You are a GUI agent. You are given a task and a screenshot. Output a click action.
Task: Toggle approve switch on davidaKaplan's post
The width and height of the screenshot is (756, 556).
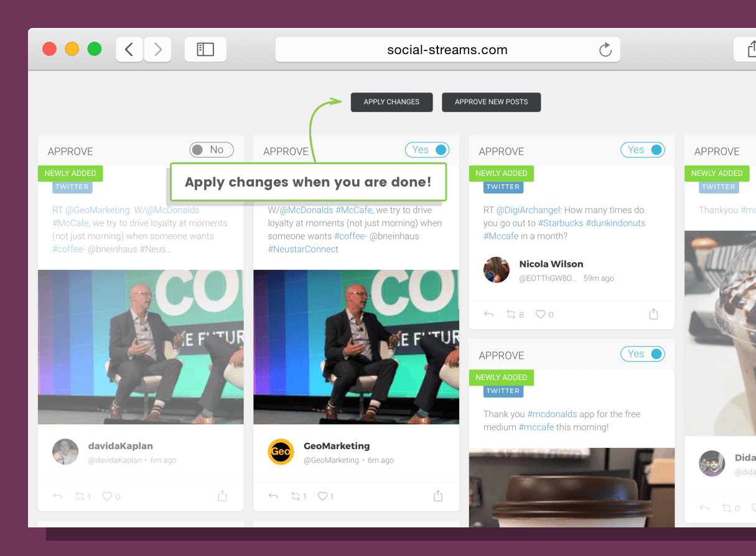(212, 150)
